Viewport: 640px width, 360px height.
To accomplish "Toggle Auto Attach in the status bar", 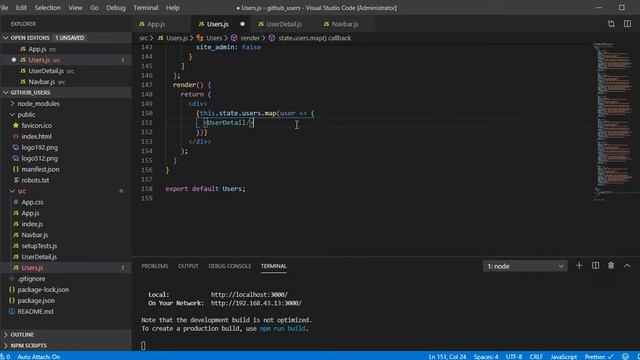I will pos(39,356).
